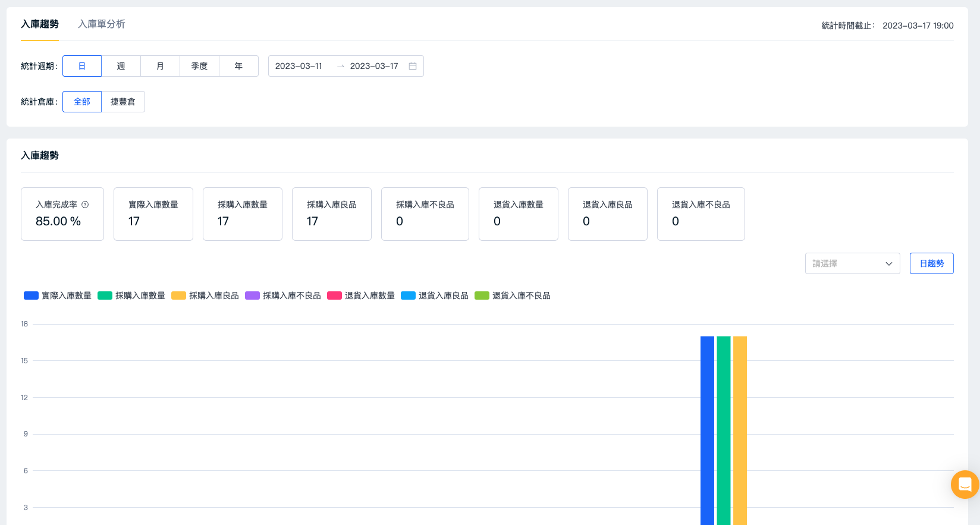Screen dimensions: 980x525
Task: Click the 實際入庫數量 stat card
Action: pyautogui.click(x=153, y=214)
